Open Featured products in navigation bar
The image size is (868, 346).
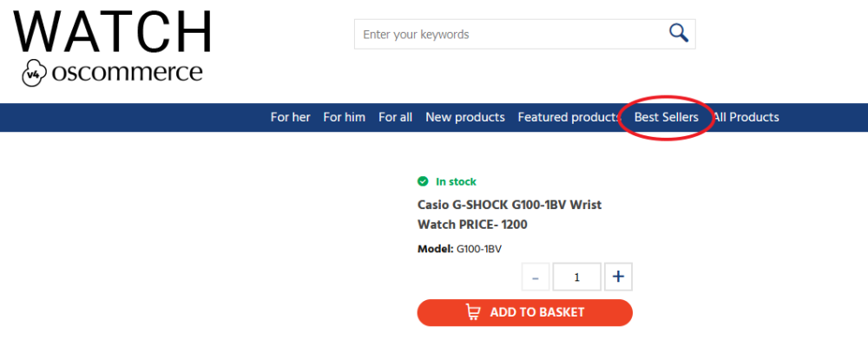569,117
